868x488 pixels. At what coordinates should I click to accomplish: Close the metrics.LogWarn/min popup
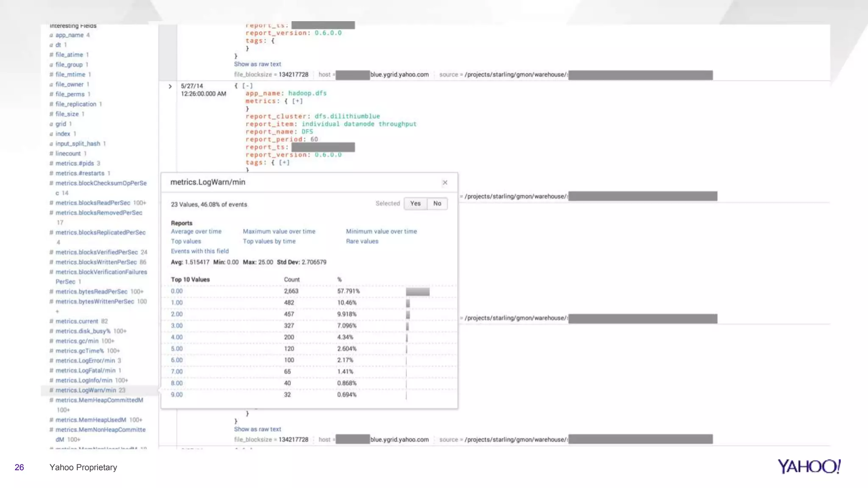point(445,183)
